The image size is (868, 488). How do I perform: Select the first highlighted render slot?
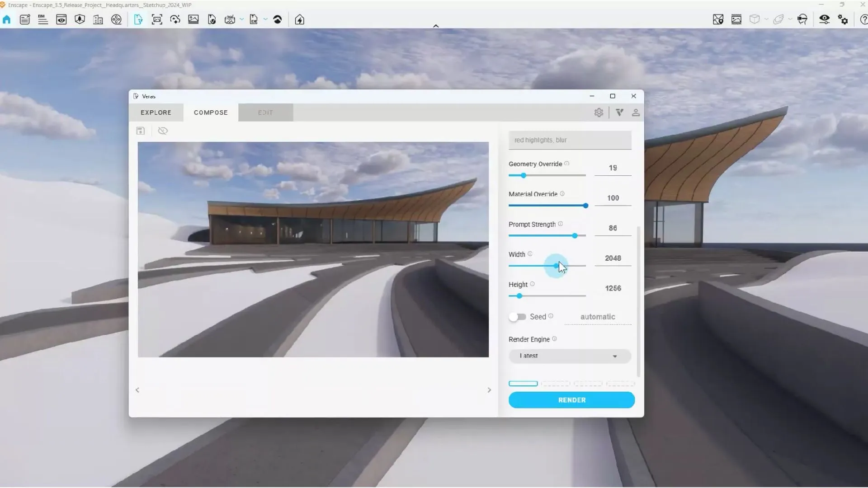click(x=523, y=384)
